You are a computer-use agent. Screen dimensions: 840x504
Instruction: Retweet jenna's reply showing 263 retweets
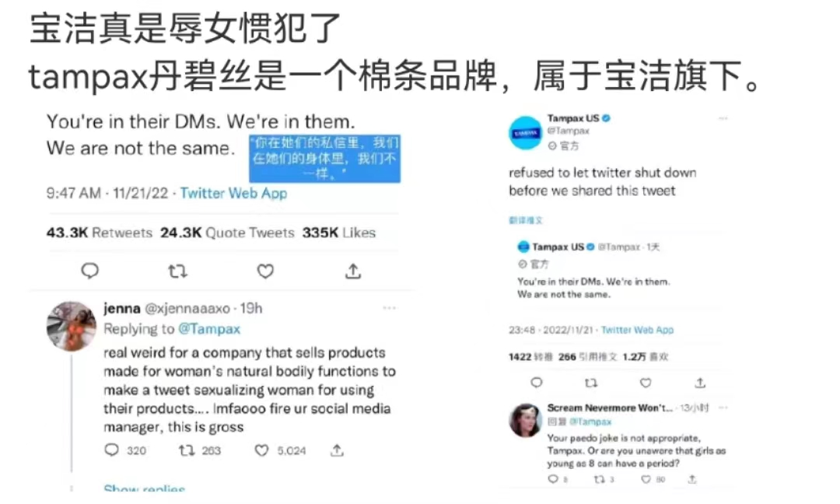(x=187, y=450)
